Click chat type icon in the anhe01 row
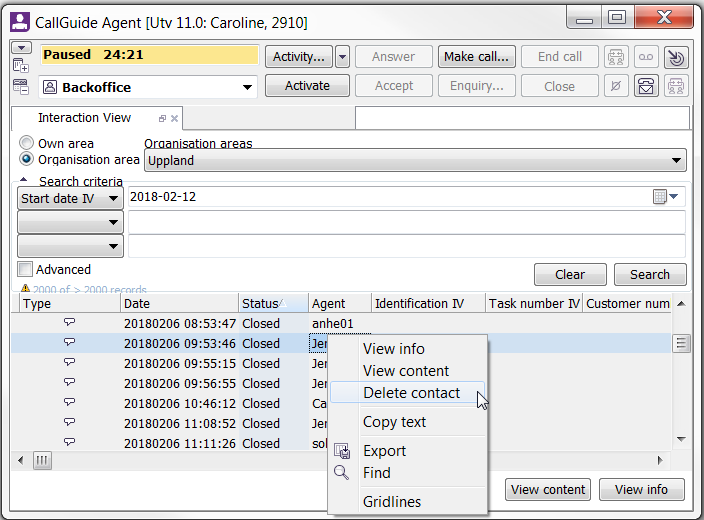The height and width of the screenshot is (520, 704). pyautogui.click(x=70, y=322)
